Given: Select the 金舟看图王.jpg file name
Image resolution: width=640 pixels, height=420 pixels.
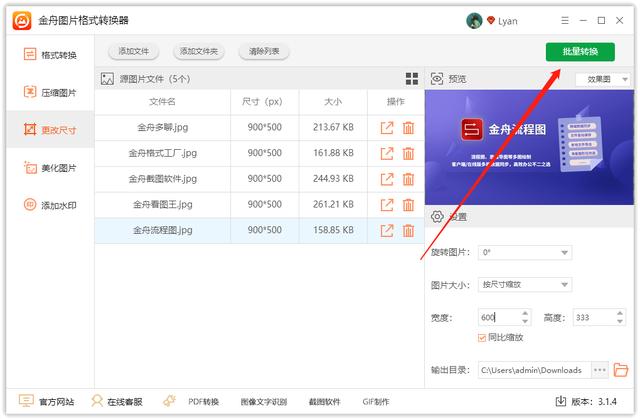Looking at the screenshot, I should [x=162, y=204].
